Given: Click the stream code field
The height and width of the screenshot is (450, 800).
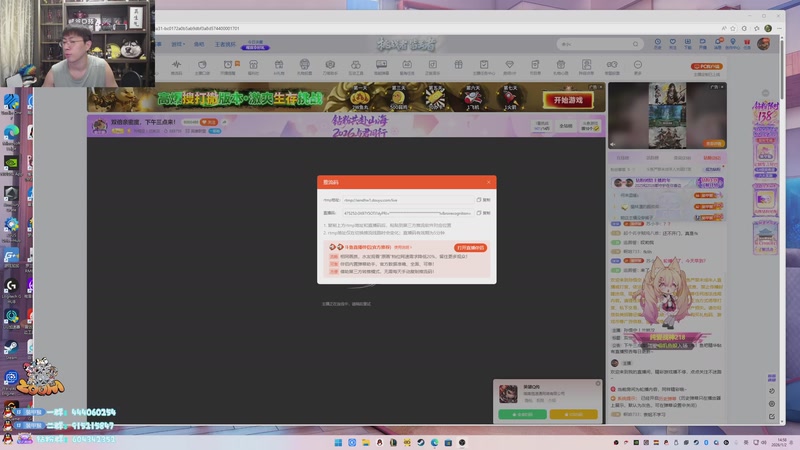Looking at the screenshot, I should 408,213.
